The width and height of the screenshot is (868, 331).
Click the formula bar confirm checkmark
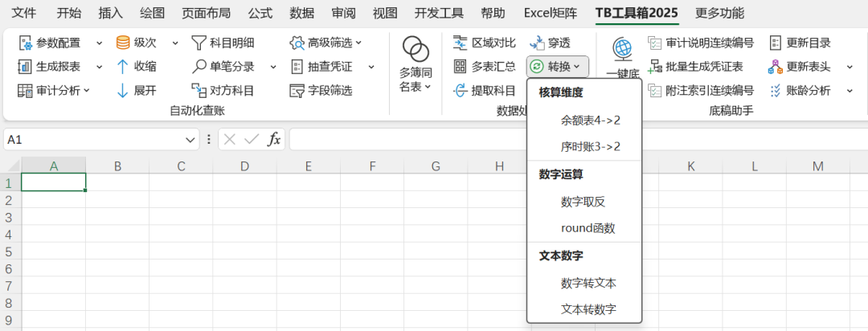point(252,140)
